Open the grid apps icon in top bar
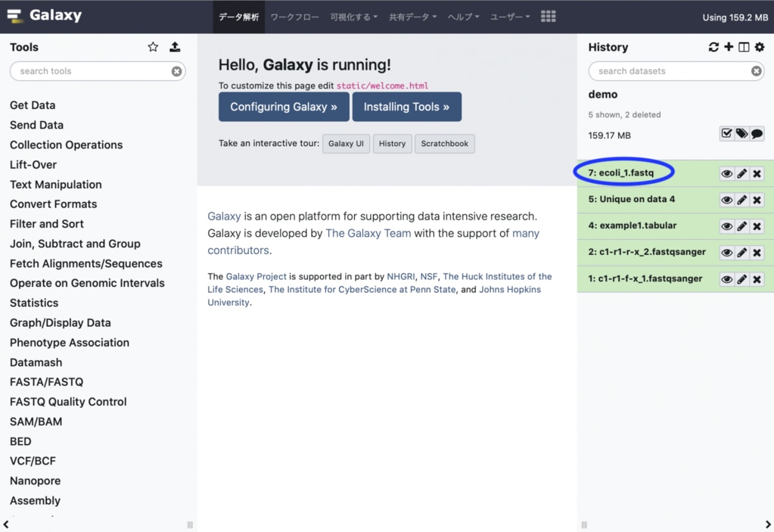Image resolution: width=774 pixels, height=532 pixels. 548,17
